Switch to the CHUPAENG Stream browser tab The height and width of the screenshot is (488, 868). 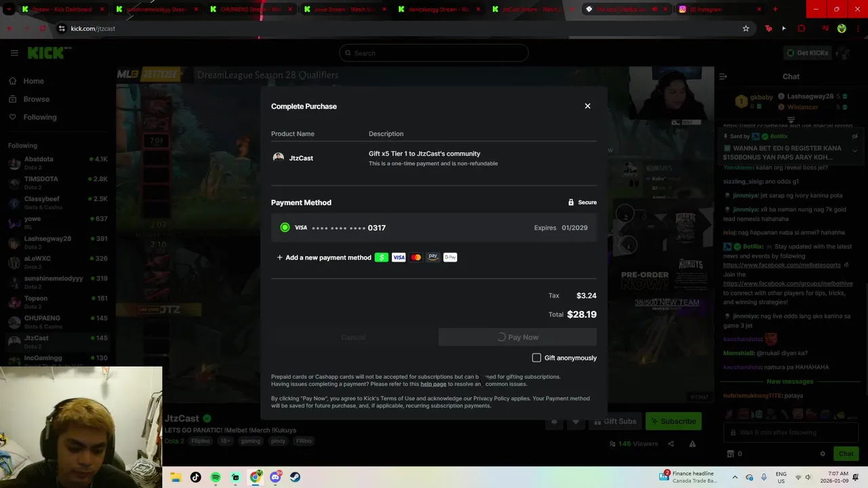(x=250, y=9)
